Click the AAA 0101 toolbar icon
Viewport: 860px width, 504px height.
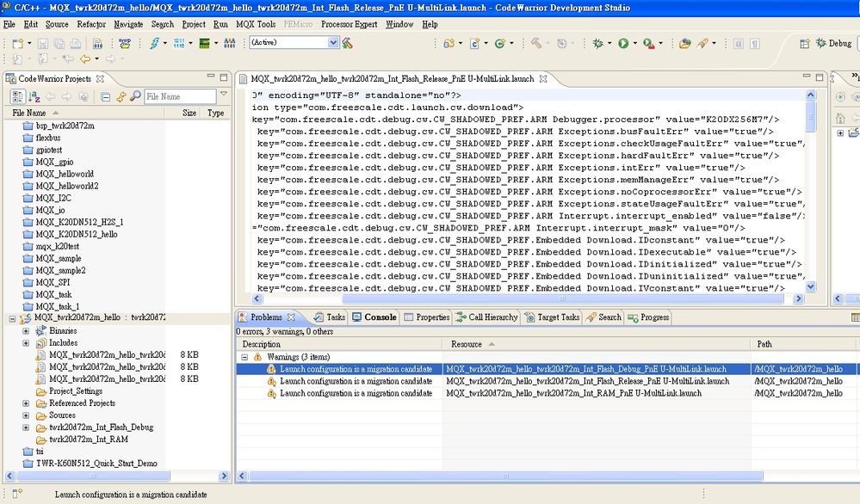pos(230,43)
